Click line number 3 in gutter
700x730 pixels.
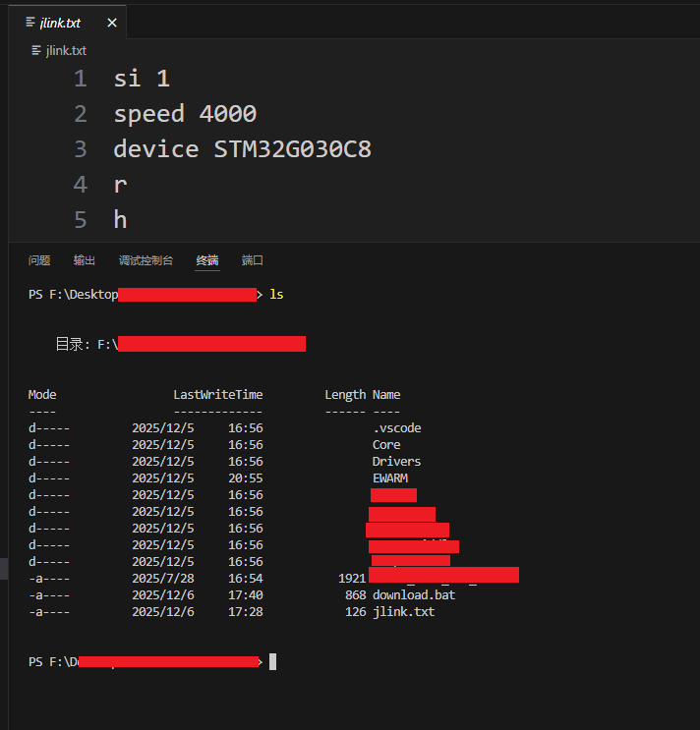click(x=81, y=149)
